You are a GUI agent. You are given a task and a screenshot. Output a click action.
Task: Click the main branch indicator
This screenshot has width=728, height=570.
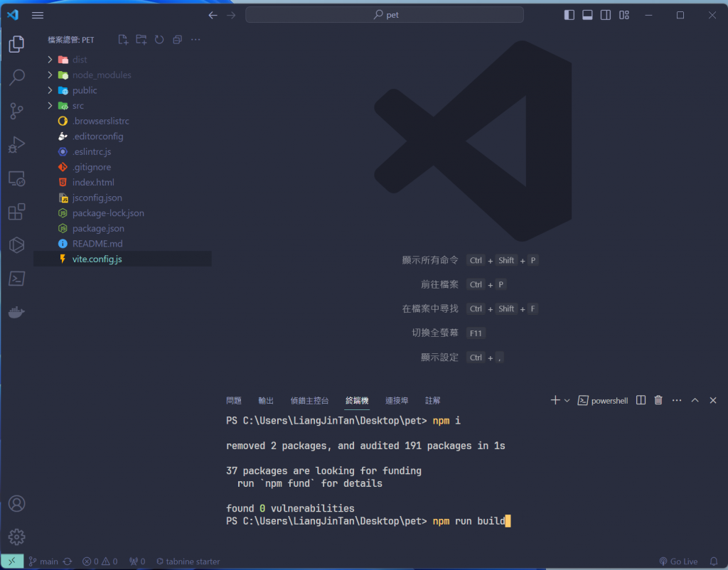point(43,561)
